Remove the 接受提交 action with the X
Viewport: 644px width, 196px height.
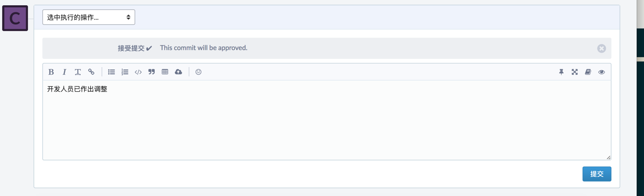point(602,48)
